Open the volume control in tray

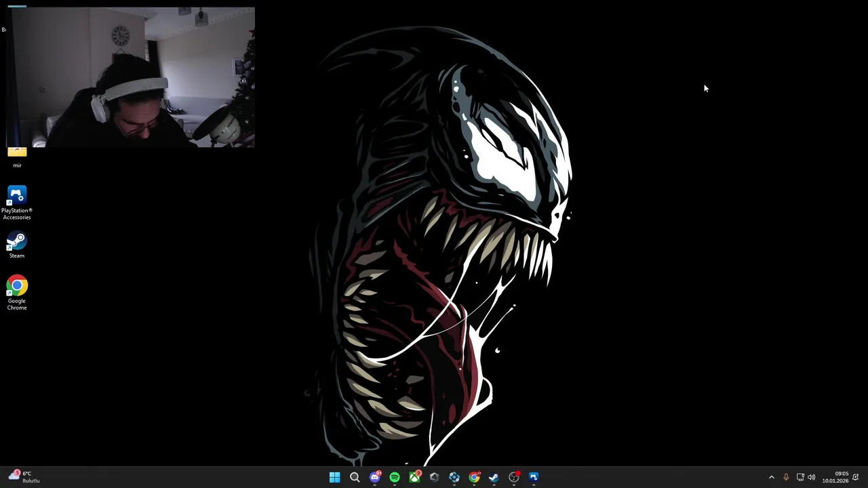coord(812,477)
